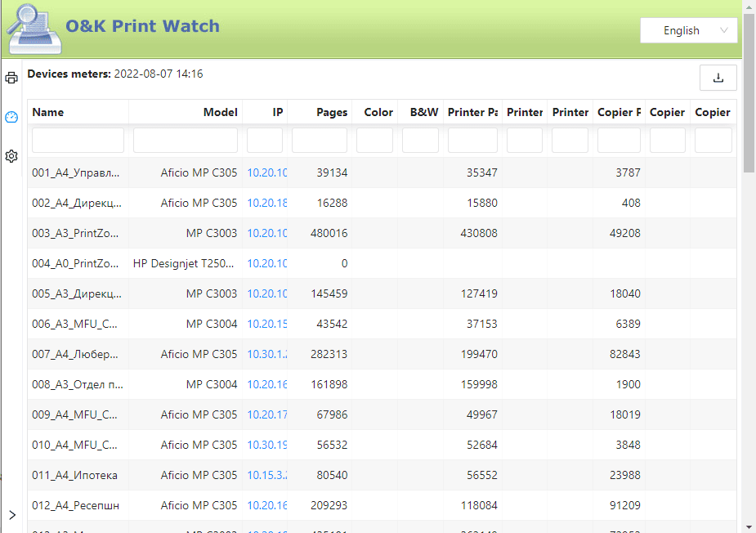Image resolution: width=756 pixels, height=533 pixels.
Task: Open the IP link for 011_A4_Ипотека
Action: click(x=267, y=476)
